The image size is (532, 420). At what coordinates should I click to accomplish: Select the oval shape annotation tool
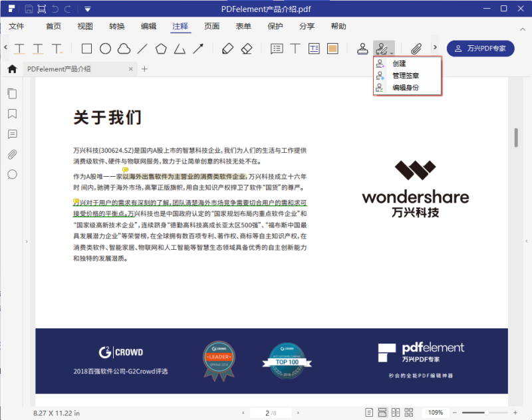tap(106, 48)
